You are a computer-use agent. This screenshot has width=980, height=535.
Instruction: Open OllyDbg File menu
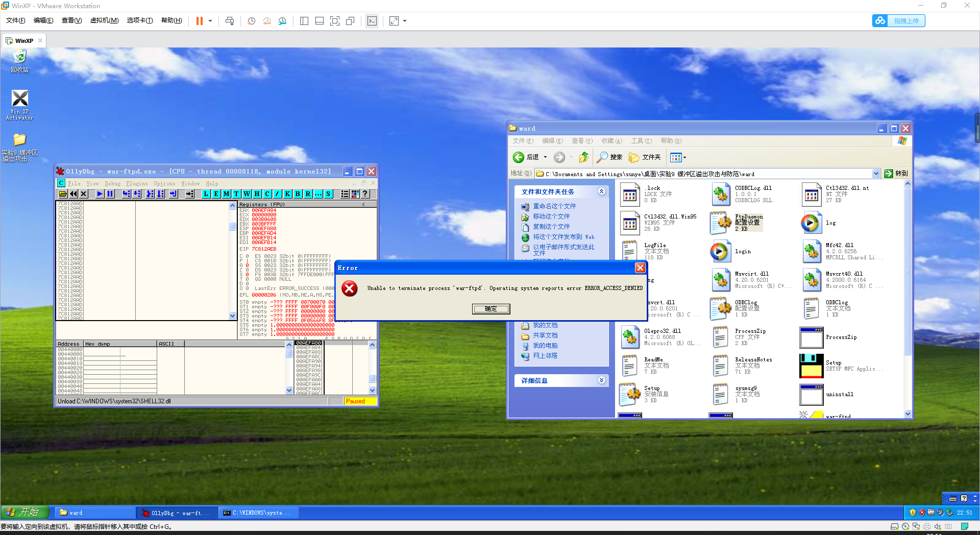(75, 183)
